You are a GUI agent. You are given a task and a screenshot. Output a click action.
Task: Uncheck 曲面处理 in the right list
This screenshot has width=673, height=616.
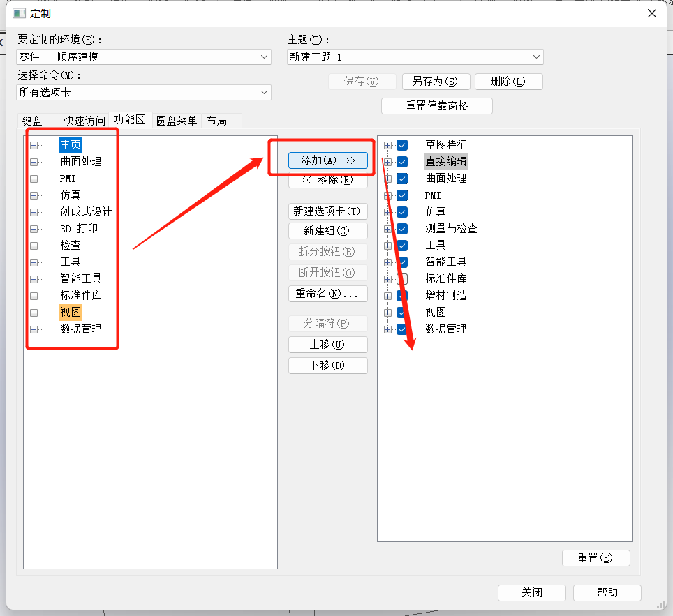(402, 179)
